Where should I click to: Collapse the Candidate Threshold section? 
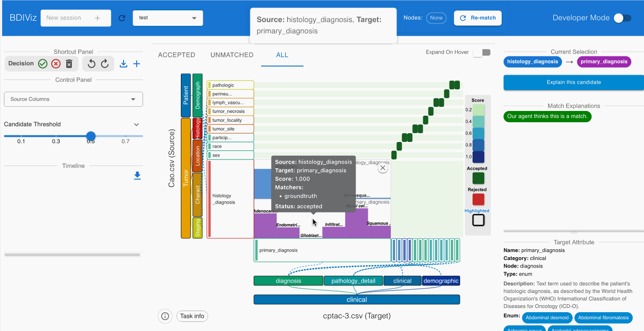click(136, 125)
